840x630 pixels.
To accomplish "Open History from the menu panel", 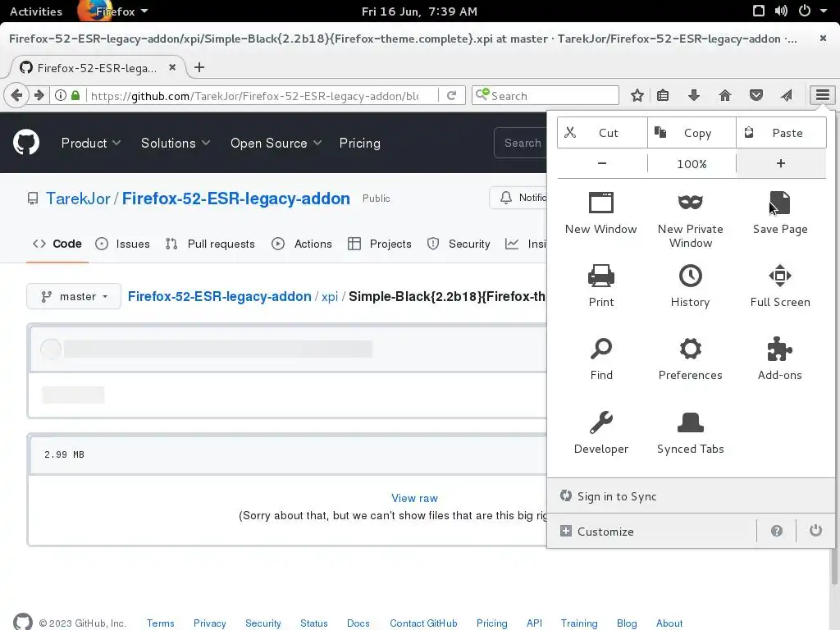I will [690, 286].
